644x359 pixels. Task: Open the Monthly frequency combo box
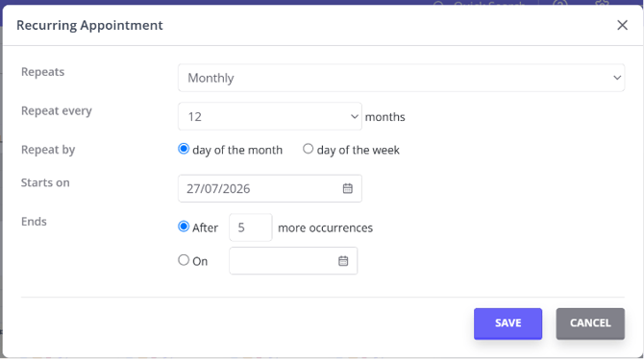401,78
